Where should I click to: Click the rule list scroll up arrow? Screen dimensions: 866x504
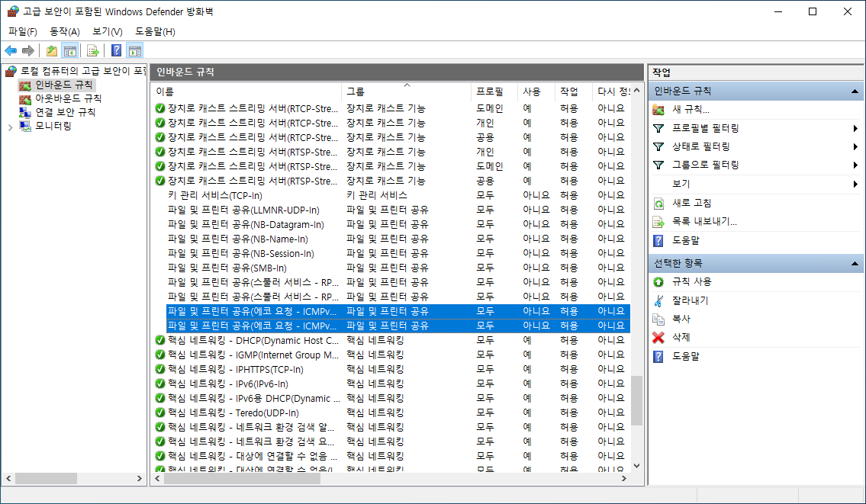click(637, 90)
